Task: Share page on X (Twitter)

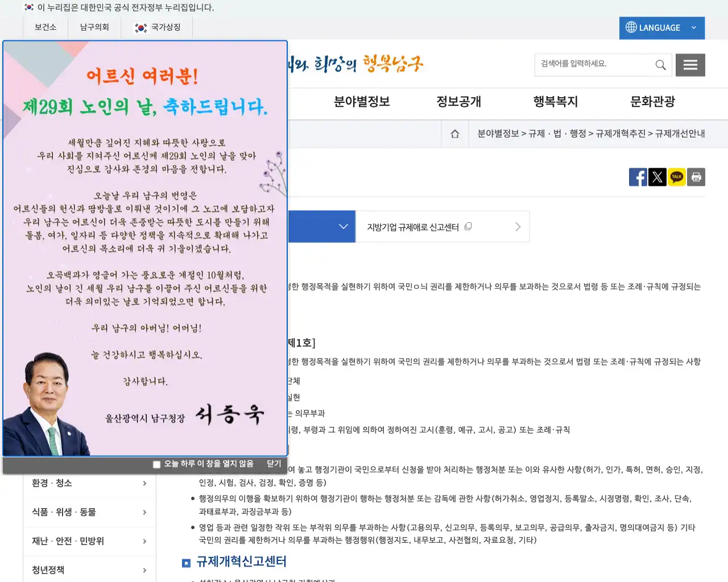Action: (x=657, y=177)
